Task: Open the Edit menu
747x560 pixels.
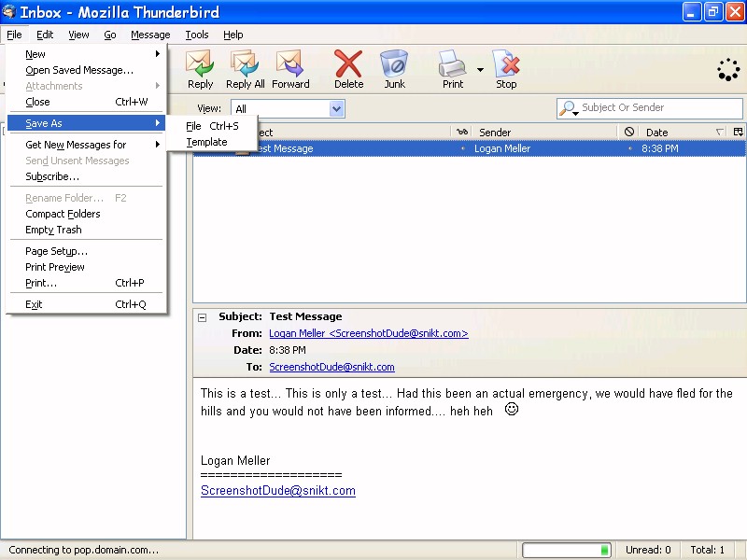Action: click(x=45, y=35)
